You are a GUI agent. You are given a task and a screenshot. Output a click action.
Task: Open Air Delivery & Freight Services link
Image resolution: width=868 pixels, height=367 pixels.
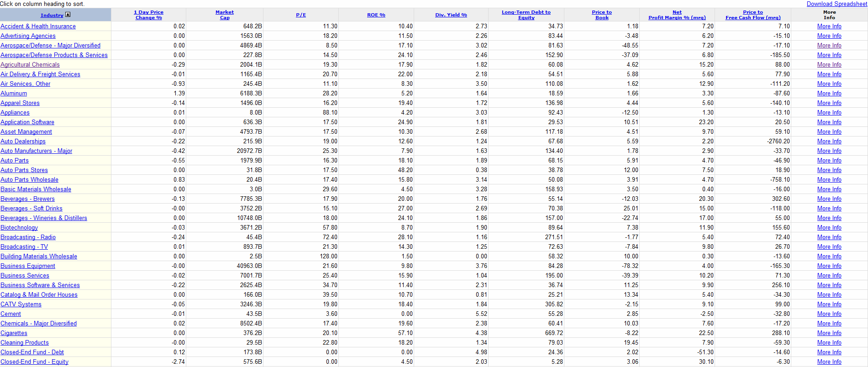pos(41,74)
